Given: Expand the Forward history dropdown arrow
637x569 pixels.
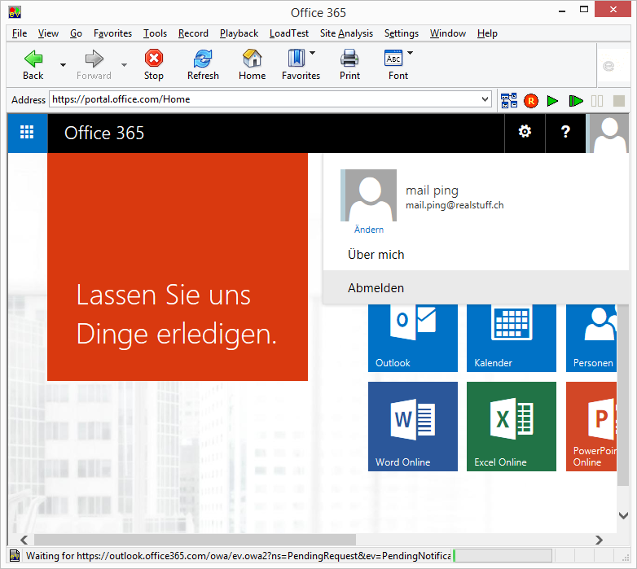Looking at the screenshot, I should (x=124, y=65).
